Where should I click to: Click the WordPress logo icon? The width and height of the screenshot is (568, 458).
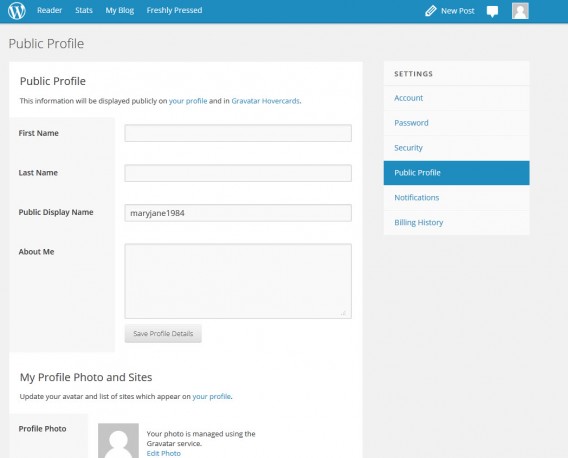pos(17,11)
